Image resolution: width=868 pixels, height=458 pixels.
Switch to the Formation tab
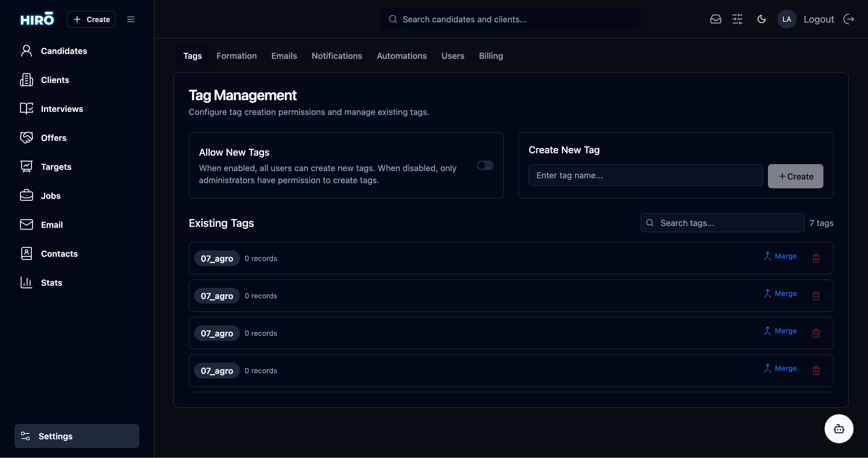point(237,56)
